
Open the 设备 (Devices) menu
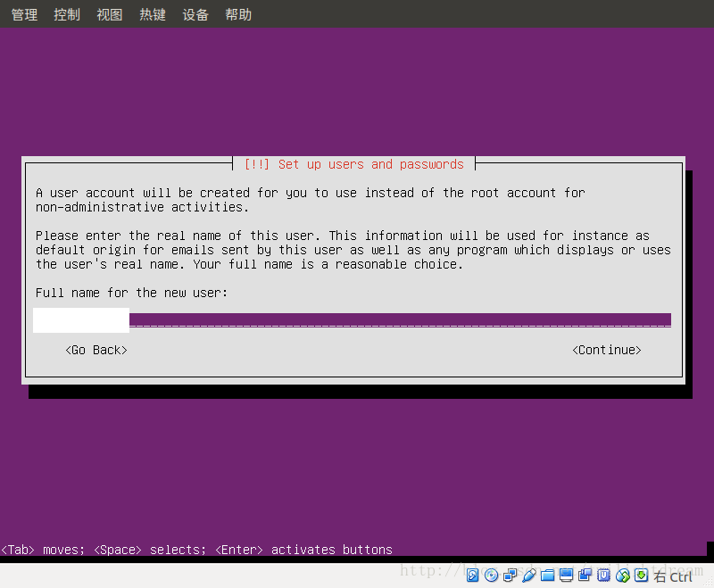click(x=195, y=13)
